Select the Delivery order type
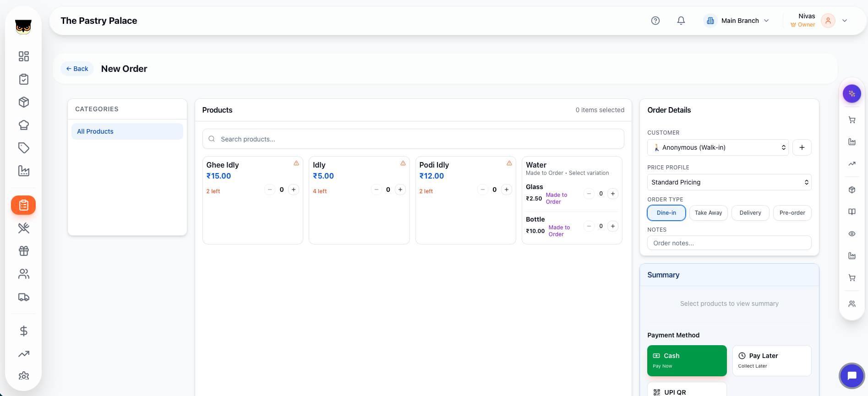Image resolution: width=868 pixels, height=396 pixels. point(750,213)
